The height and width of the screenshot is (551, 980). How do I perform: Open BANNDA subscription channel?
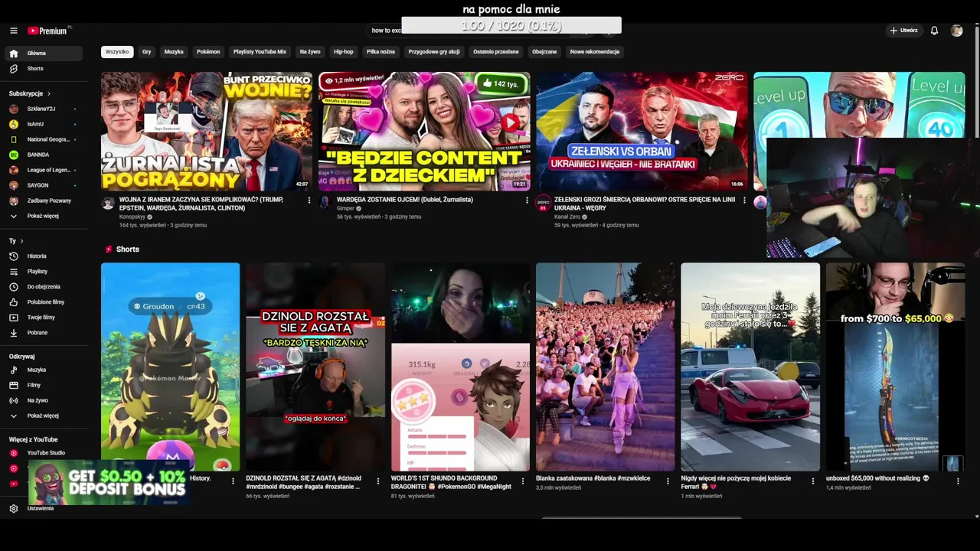click(43, 155)
